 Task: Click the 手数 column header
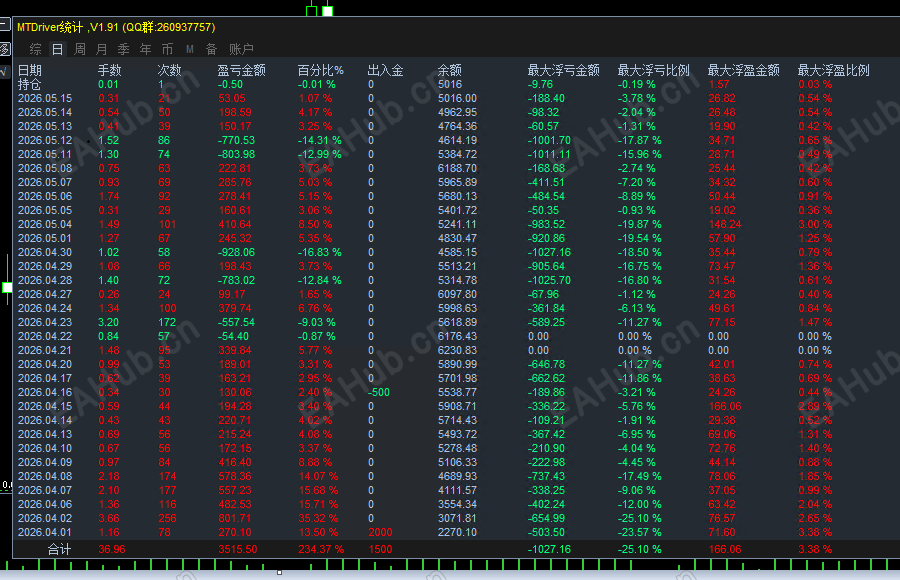[x=110, y=70]
